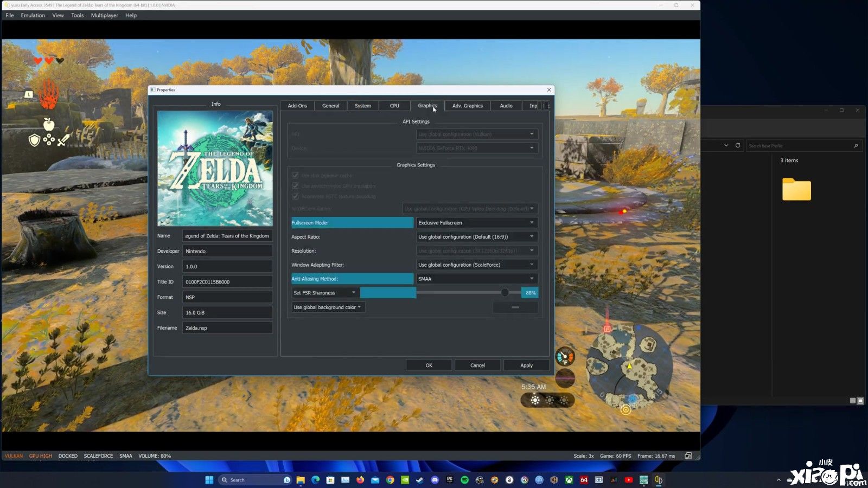This screenshot has width=868, height=488.
Task: Open Microsoft Store from the taskbar
Action: [330, 480]
